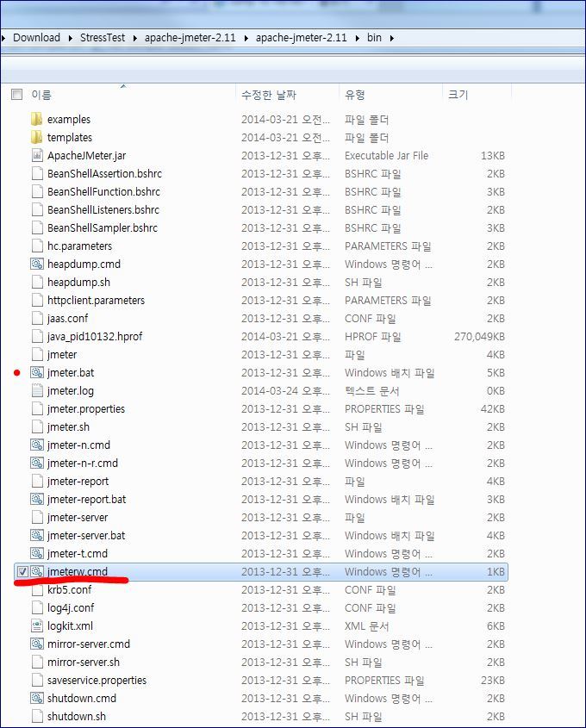
Task: Go to Download in address bar
Action: click(x=37, y=38)
